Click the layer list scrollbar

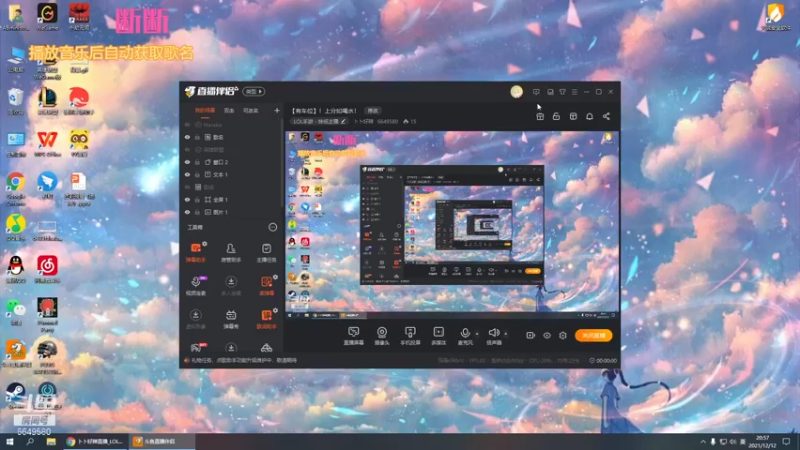click(x=282, y=163)
